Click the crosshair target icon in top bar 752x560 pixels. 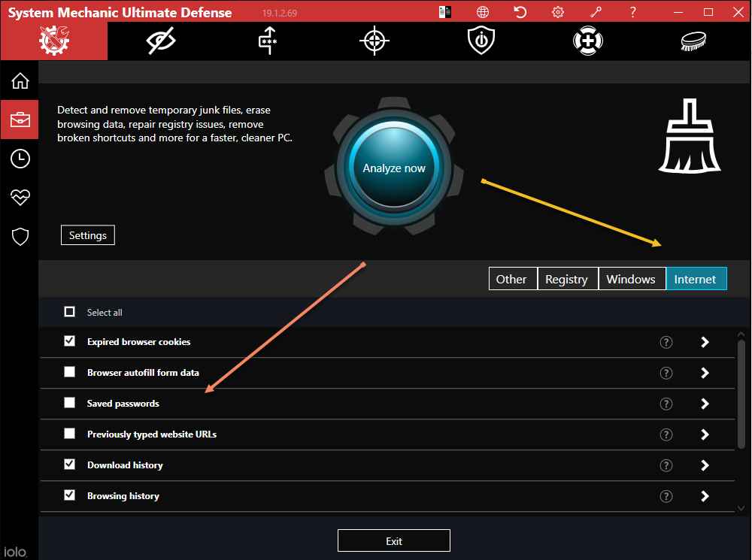click(374, 41)
